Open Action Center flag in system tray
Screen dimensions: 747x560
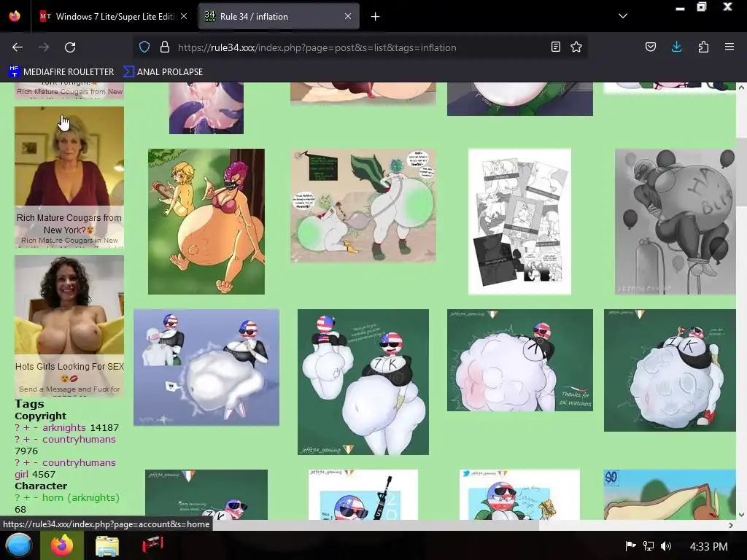(631, 546)
